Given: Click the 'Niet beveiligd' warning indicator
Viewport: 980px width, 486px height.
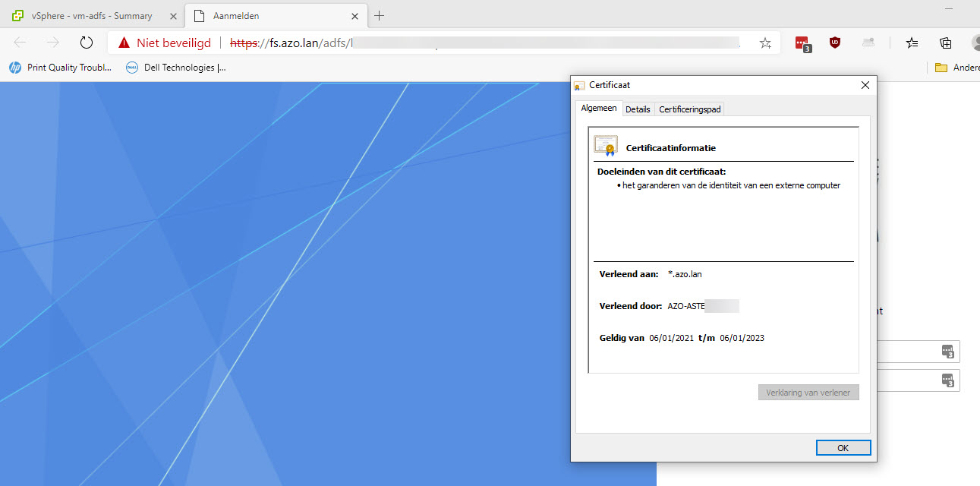Looking at the screenshot, I should click(165, 43).
